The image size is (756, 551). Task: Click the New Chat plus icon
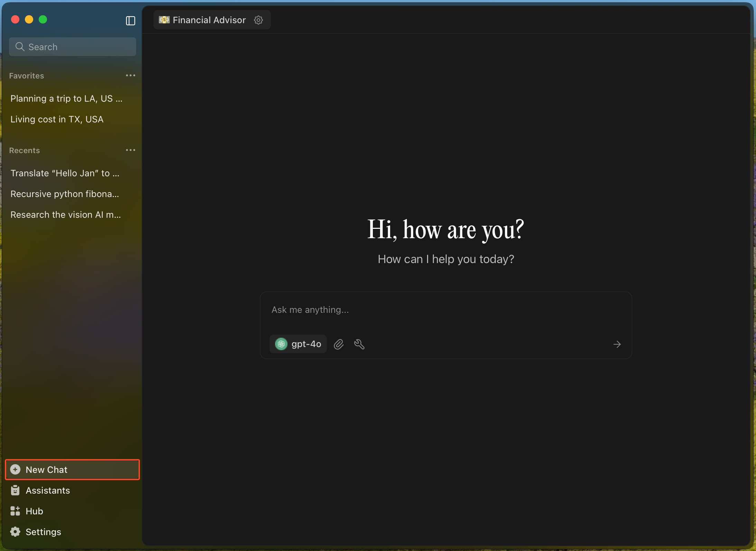(15, 469)
